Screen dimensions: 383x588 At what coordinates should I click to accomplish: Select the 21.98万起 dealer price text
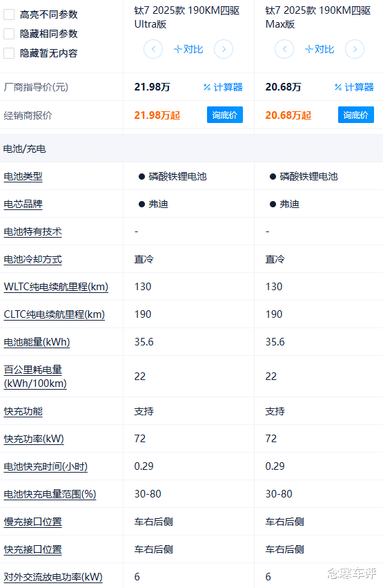click(157, 115)
